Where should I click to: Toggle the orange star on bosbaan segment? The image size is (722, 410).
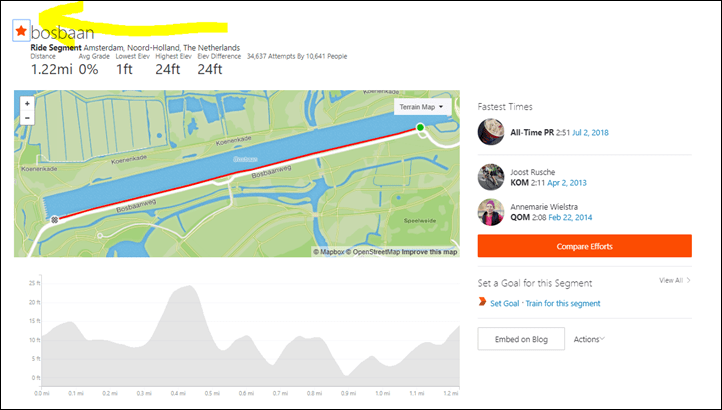(x=21, y=31)
